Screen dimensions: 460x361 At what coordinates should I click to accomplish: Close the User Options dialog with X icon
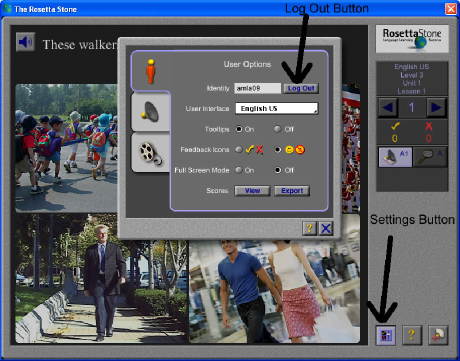[x=326, y=228]
